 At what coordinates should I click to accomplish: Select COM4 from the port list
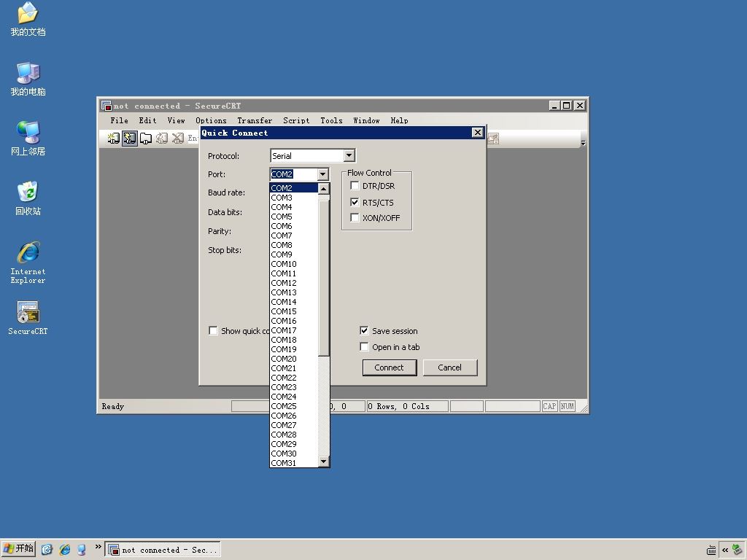tap(293, 207)
